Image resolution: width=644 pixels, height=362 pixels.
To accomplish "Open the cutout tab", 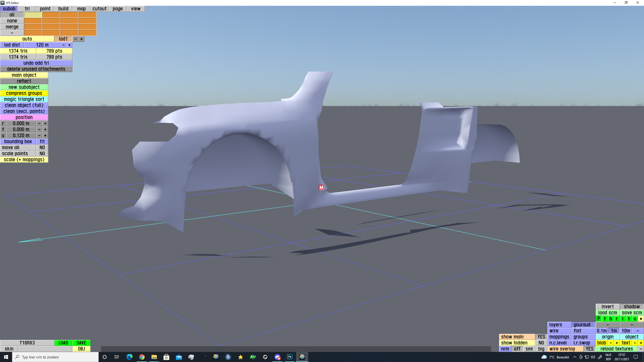I will click(x=99, y=9).
